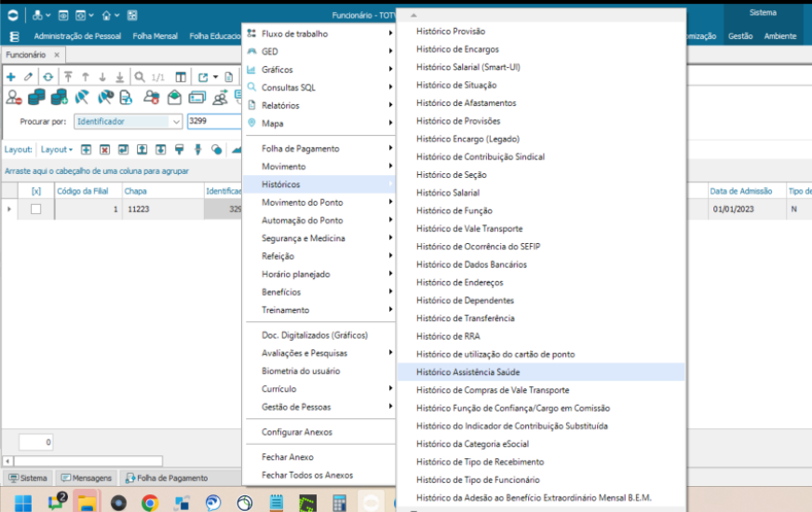Image resolution: width=812 pixels, height=512 pixels.
Task: Expand the Consultas SQL submenu
Action: coord(319,88)
